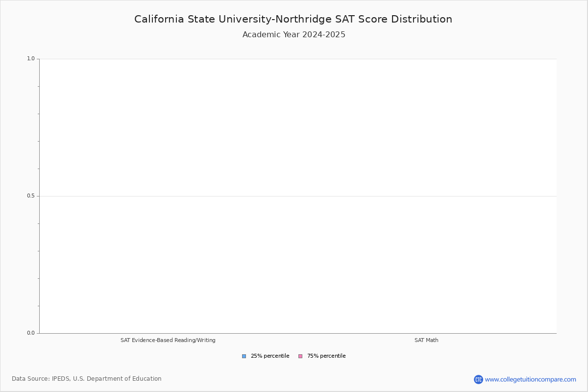
Task: Click the Academic Year 2024-2025 subtitle
Action: pos(294,34)
